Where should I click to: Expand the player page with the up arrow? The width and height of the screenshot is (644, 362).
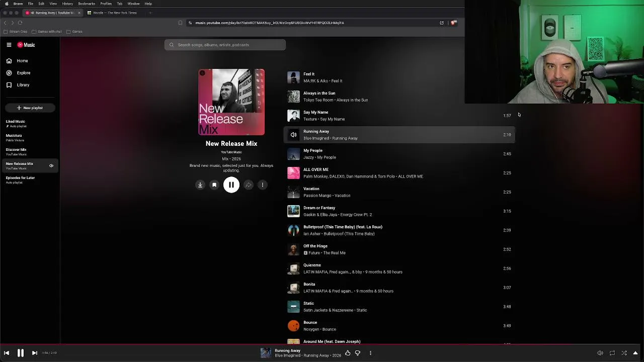635,353
